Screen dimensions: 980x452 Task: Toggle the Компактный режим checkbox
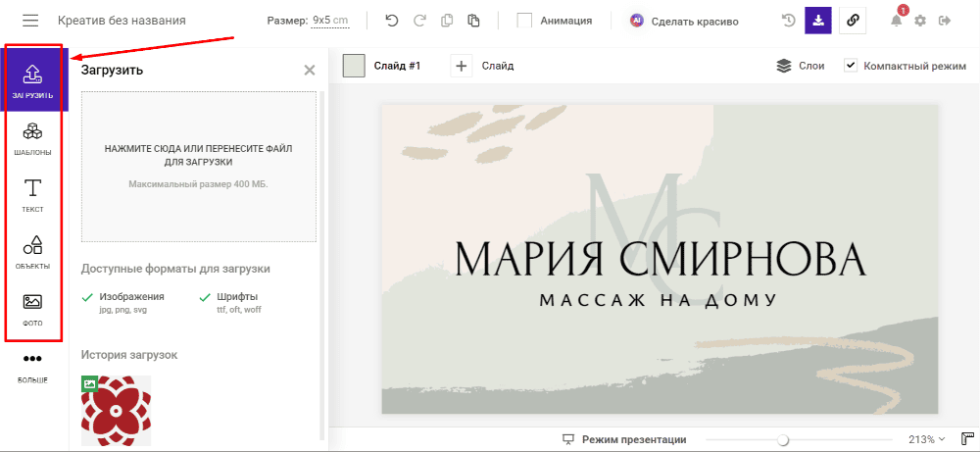[x=850, y=66]
